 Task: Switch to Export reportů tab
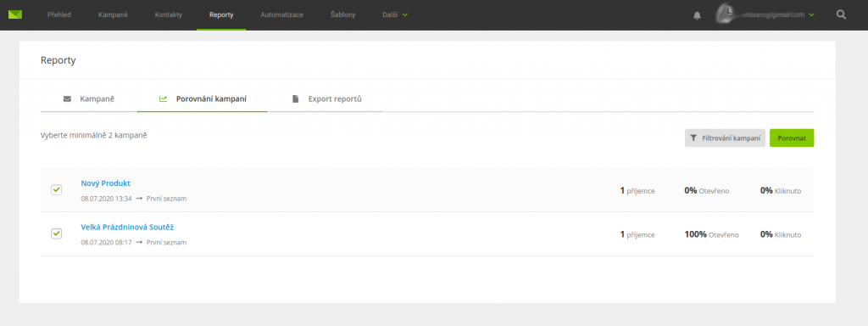(326, 100)
